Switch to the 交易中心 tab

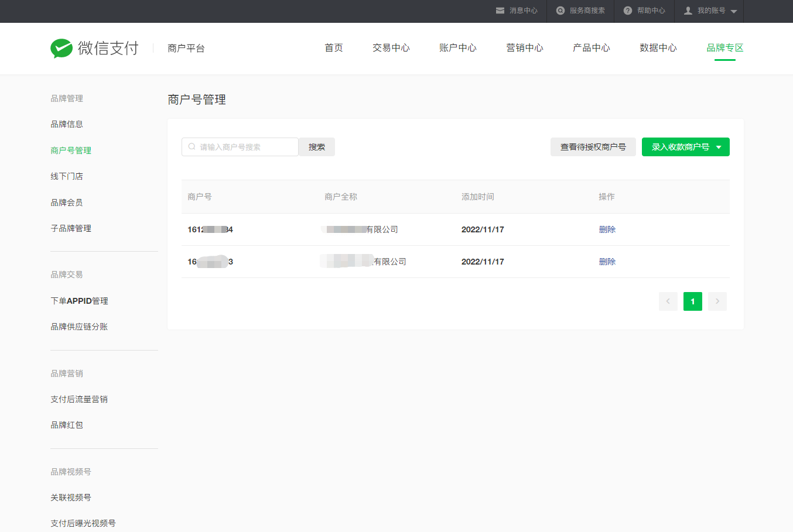391,48
